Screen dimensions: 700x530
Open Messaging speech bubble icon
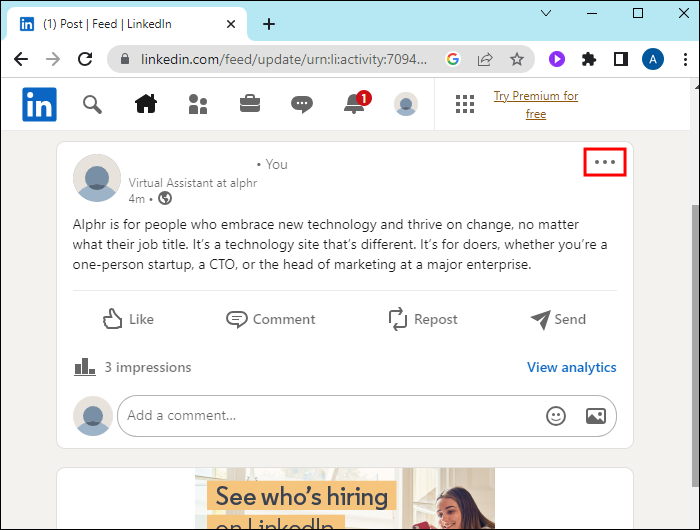[x=302, y=104]
